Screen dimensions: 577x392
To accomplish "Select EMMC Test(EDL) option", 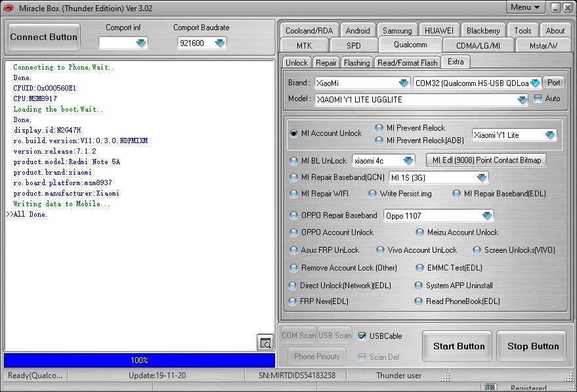I will [419, 268].
